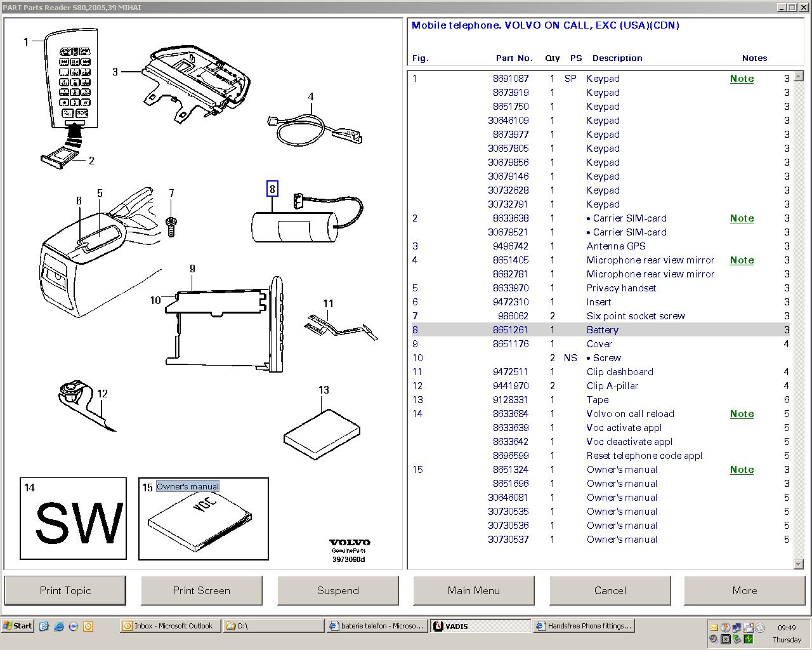The height and width of the screenshot is (650, 812).
Task: Click the Print Topic button
Action: point(65,590)
